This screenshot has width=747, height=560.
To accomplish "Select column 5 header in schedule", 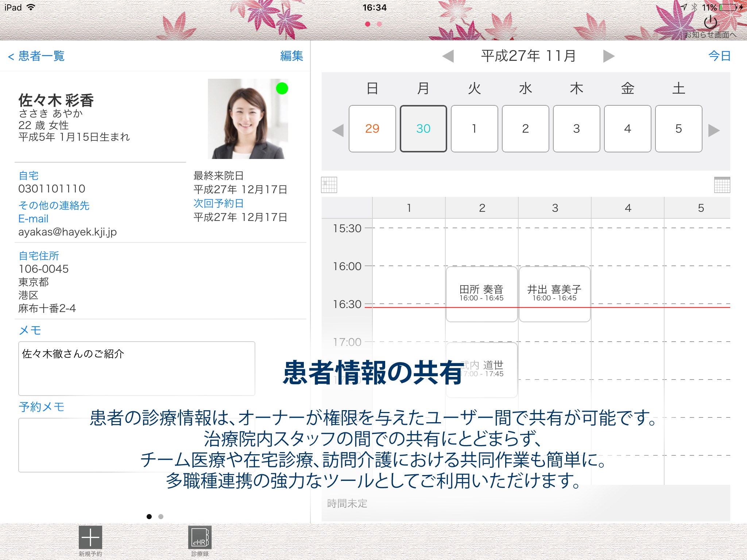I will pos(697,208).
